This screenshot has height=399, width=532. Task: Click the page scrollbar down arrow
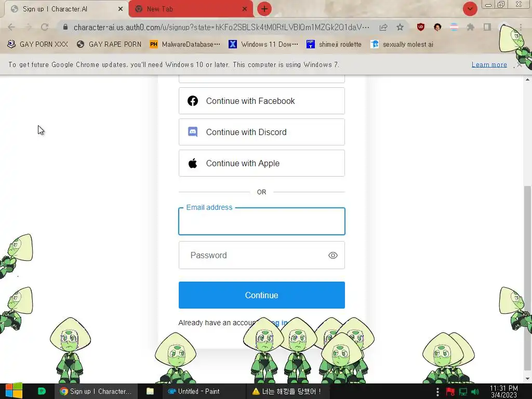click(x=527, y=379)
